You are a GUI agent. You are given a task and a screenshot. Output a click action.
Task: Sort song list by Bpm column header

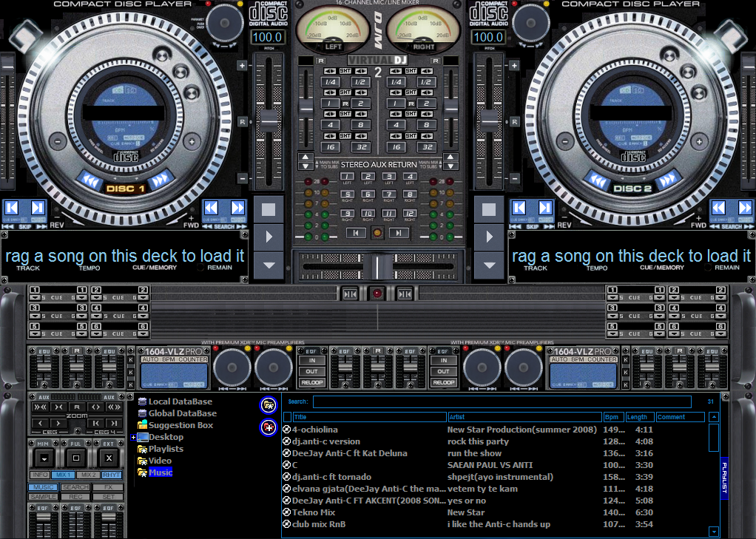point(613,417)
